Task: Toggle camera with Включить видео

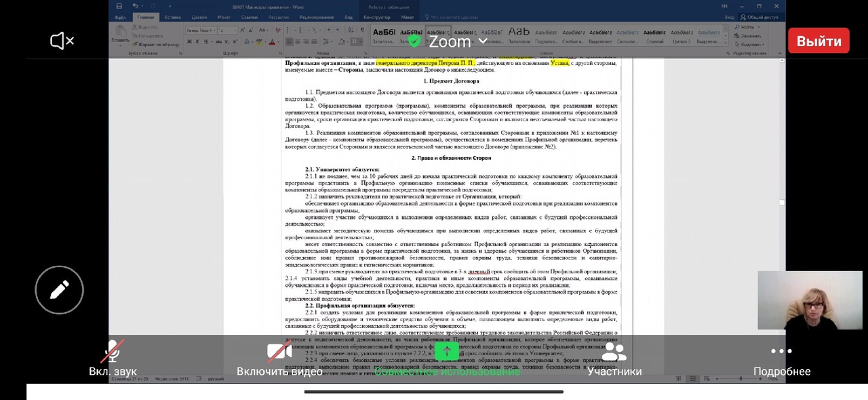Action: pos(279,360)
